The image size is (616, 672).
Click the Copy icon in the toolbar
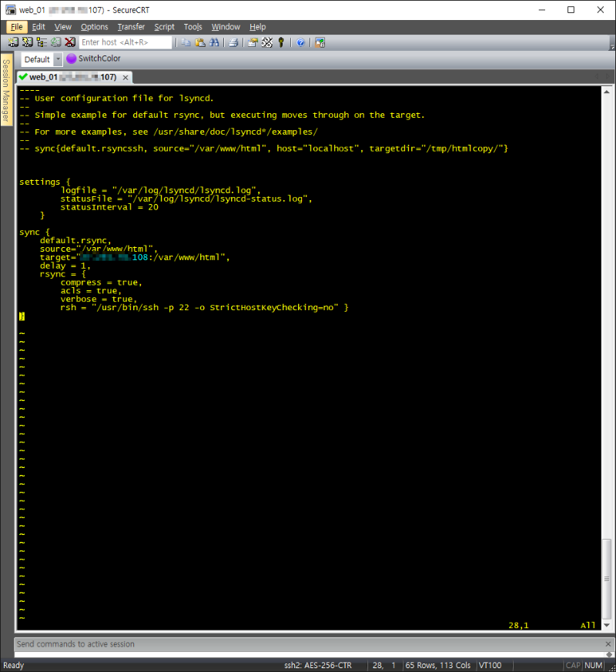[x=186, y=43]
